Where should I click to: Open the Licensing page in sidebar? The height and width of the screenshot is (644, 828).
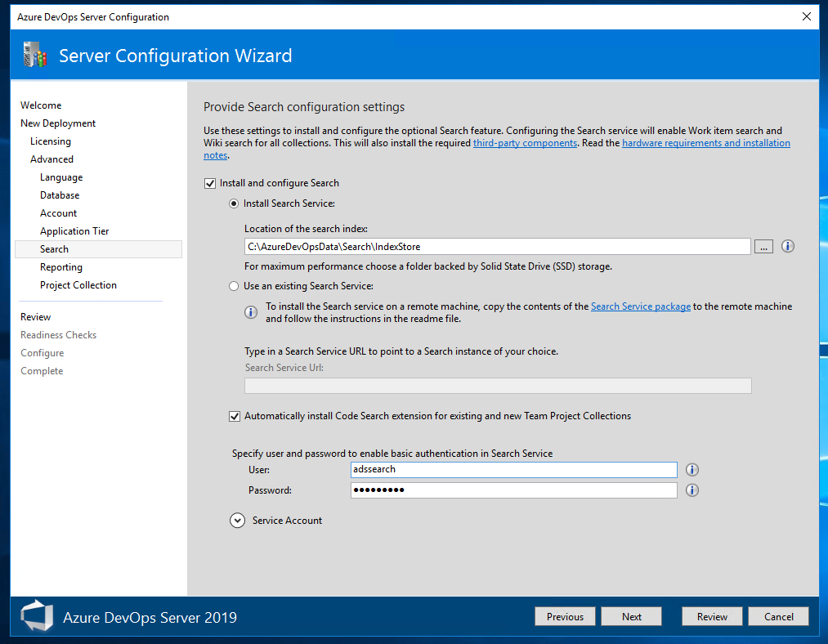pos(51,141)
